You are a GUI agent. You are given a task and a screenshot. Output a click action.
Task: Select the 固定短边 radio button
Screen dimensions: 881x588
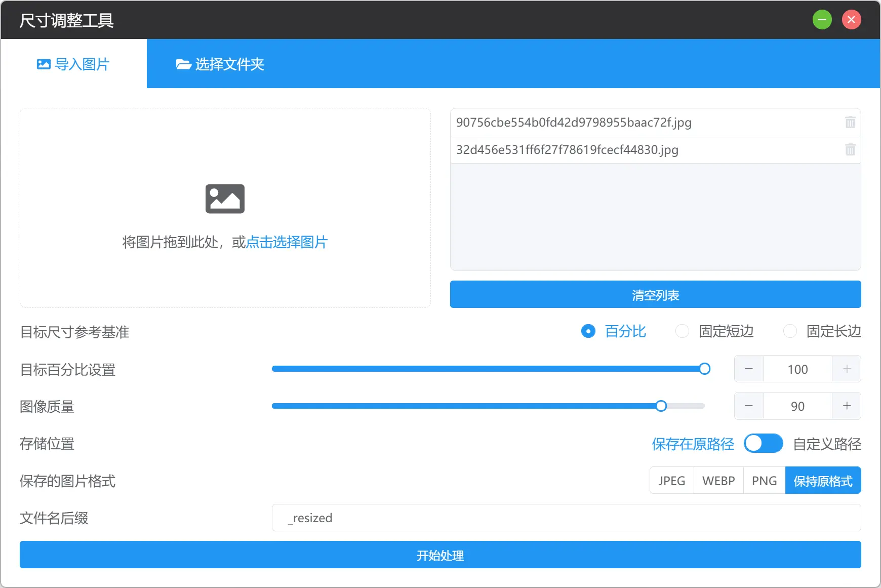(x=683, y=331)
